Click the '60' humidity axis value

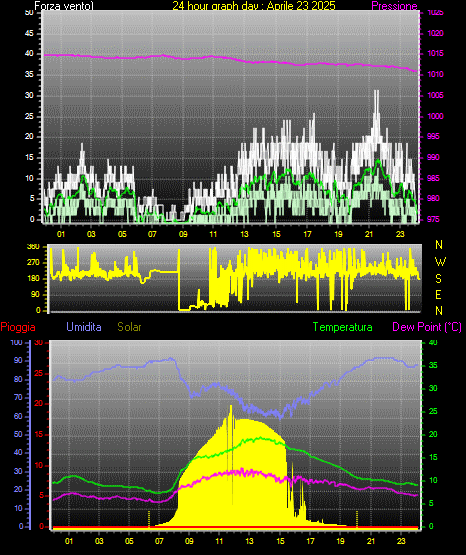(x=18, y=416)
